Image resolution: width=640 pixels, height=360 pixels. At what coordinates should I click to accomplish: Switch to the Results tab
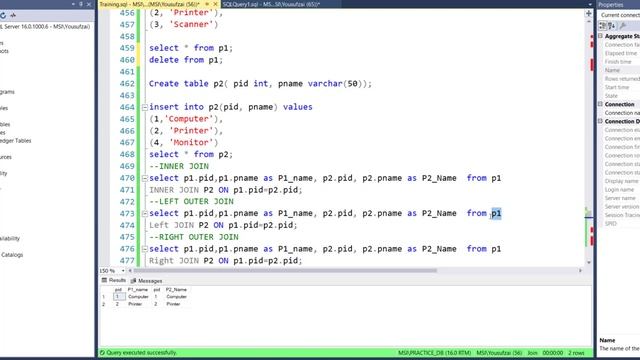113,280
